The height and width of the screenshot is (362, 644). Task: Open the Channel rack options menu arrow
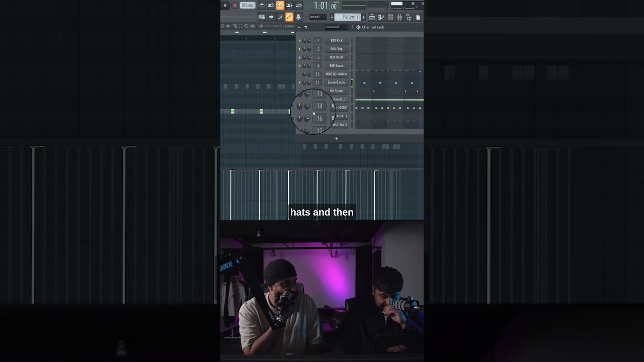[x=299, y=27]
